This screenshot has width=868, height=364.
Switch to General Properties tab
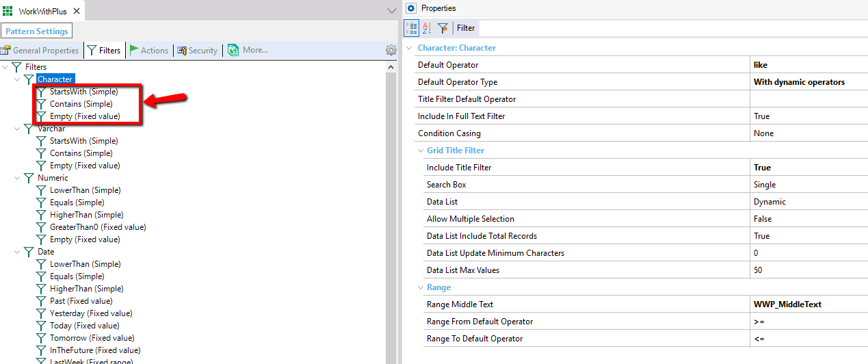pos(40,50)
